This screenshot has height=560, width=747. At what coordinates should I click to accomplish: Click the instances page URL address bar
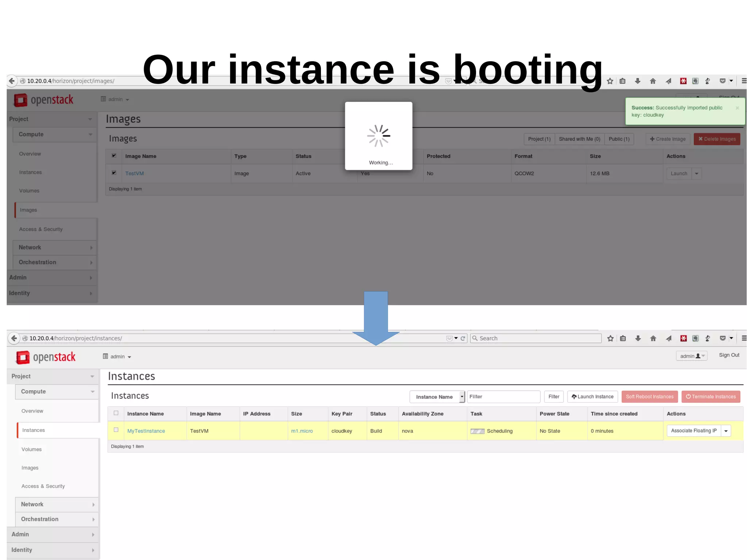tap(233, 338)
